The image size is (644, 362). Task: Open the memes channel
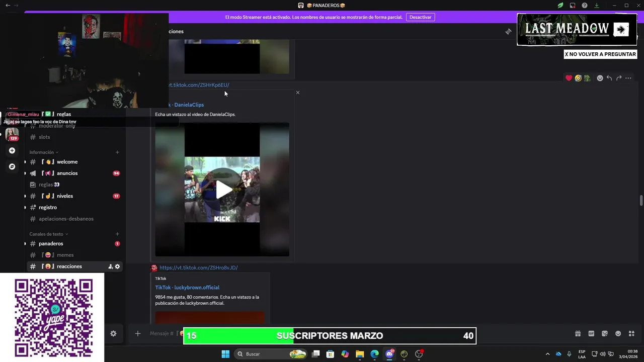74,255
